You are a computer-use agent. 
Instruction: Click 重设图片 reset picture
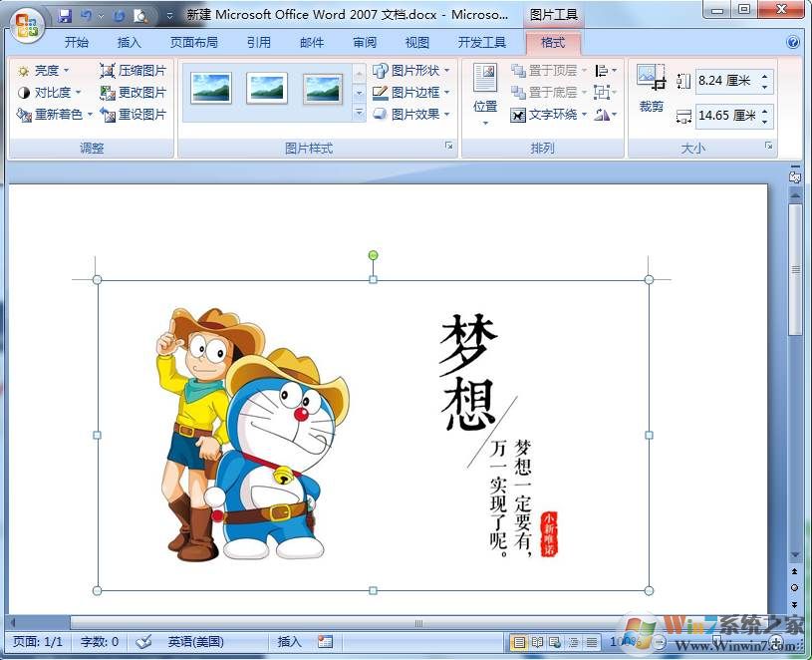click(134, 115)
